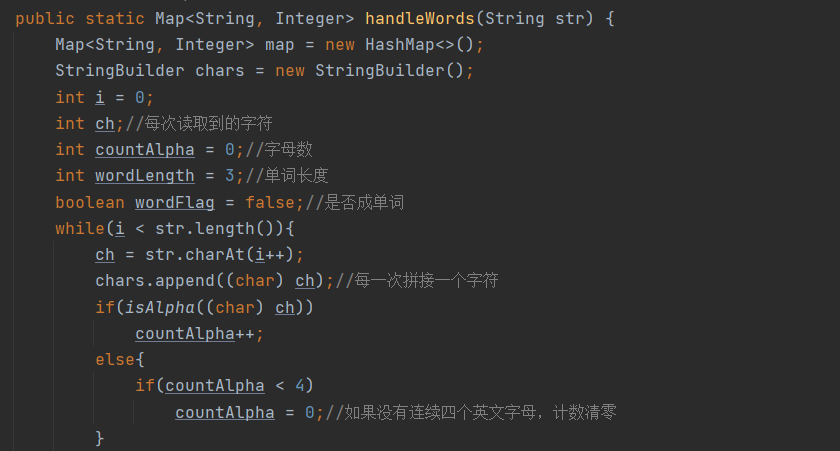Image resolution: width=840 pixels, height=451 pixels.
Task: Click countAlpha in the 'countAlpha < 4' condition
Action: 215,385
